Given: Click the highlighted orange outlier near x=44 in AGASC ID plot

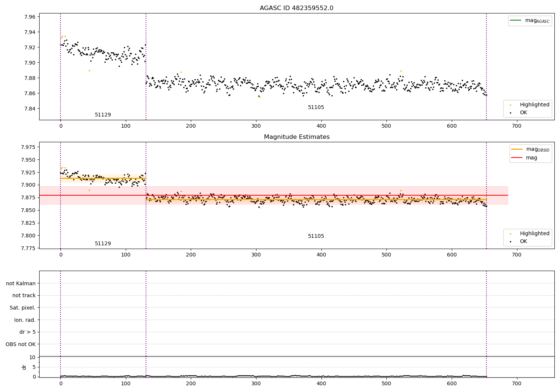Looking at the screenshot, I should coord(89,71).
